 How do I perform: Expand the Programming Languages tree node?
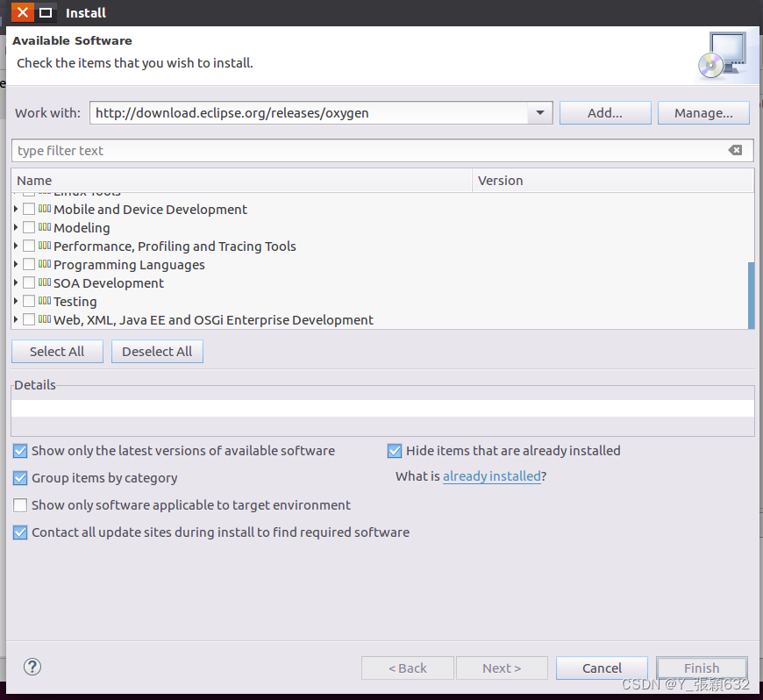point(16,264)
